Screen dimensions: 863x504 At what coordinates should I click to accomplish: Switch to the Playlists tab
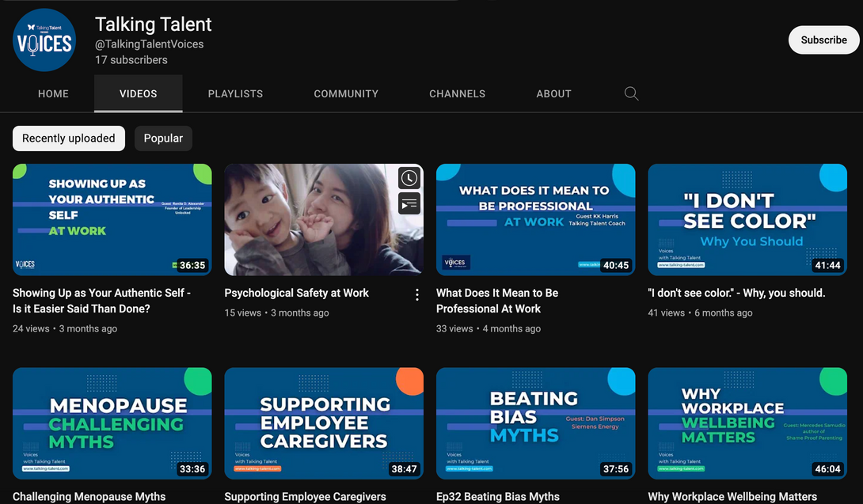(x=235, y=93)
